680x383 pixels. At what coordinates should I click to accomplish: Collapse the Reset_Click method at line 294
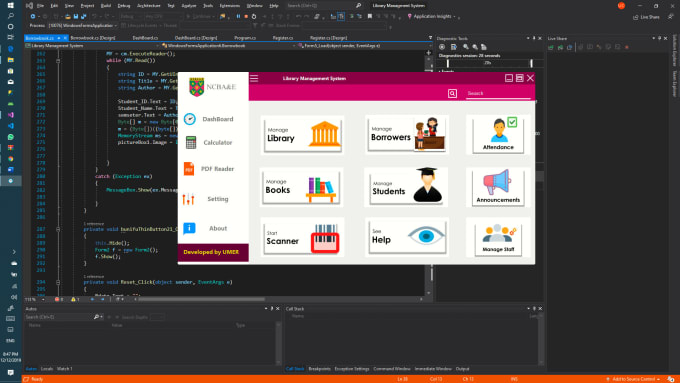click(58, 282)
